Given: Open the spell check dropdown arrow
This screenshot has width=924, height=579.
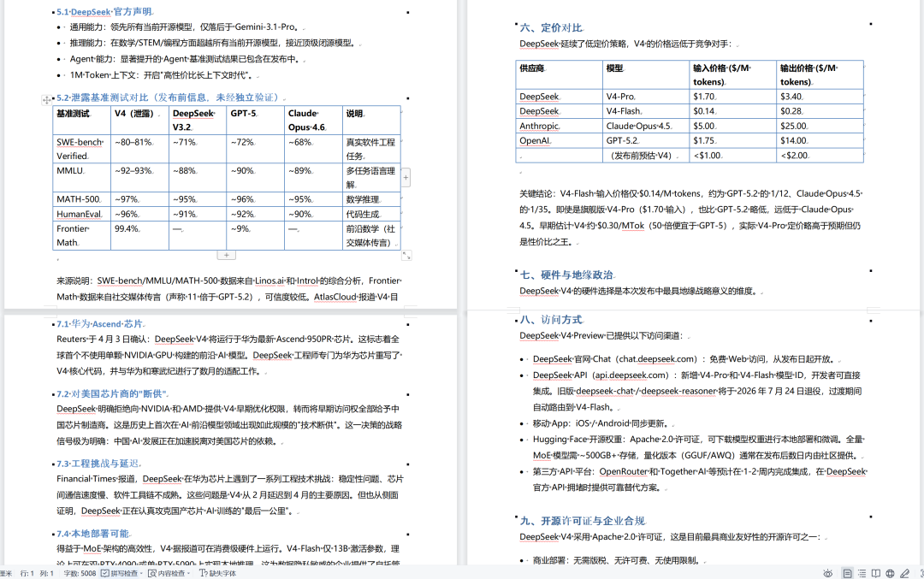Looking at the screenshot, I should (x=141, y=571).
